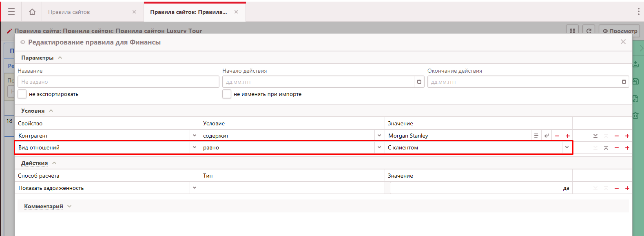Click list icon in Morgan Stanley value
644x236 pixels.
pyautogui.click(x=536, y=136)
